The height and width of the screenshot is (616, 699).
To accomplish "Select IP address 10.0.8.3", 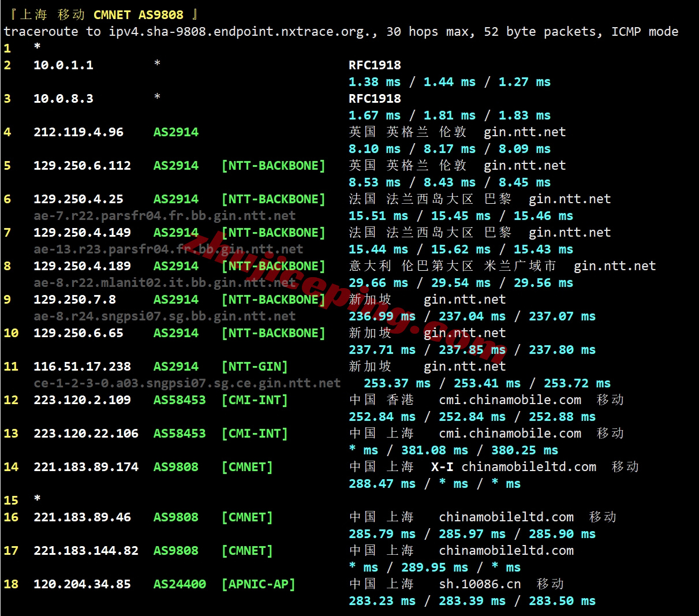I will (x=63, y=99).
